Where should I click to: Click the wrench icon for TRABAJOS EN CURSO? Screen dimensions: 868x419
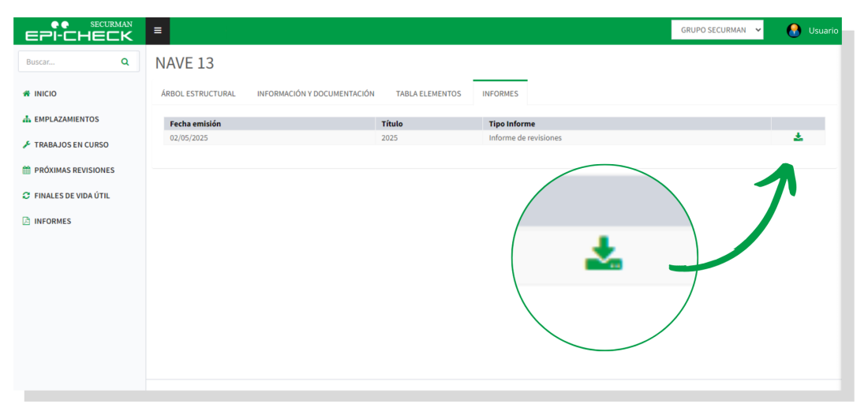click(27, 145)
